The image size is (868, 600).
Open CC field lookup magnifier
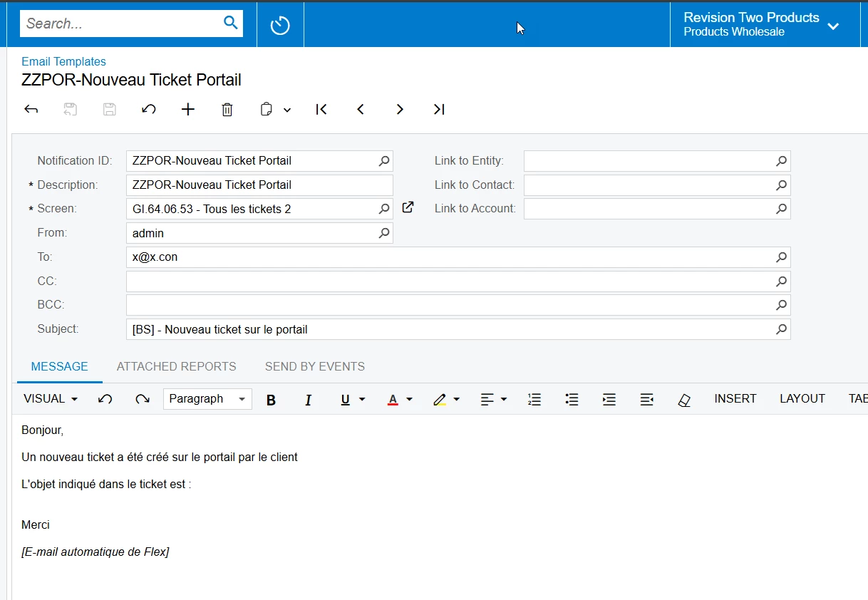coord(782,281)
